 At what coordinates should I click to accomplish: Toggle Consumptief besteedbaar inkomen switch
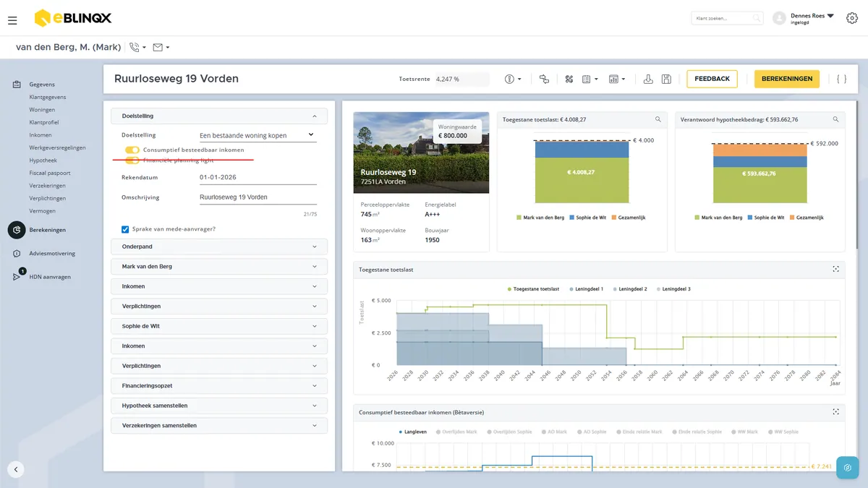click(x=132, y=150)
